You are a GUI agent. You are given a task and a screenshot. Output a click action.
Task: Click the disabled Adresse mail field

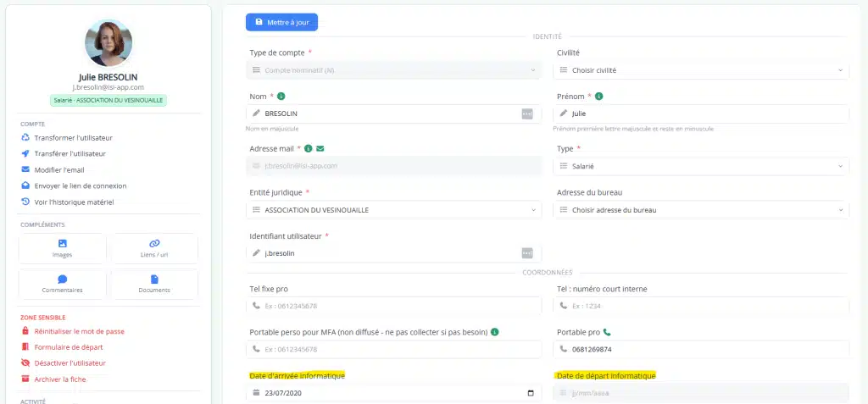393,166
